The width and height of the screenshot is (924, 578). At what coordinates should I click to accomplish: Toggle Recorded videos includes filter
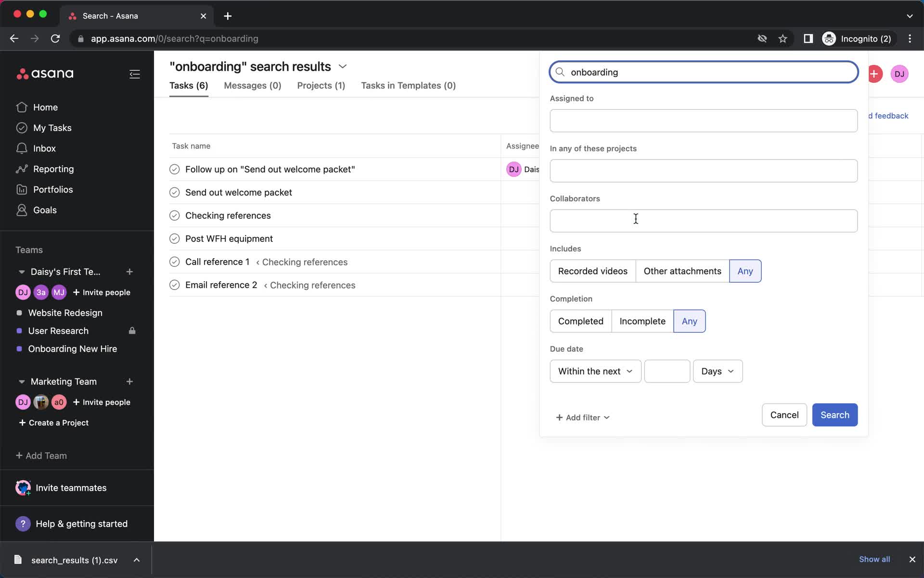tap(592, 271)
